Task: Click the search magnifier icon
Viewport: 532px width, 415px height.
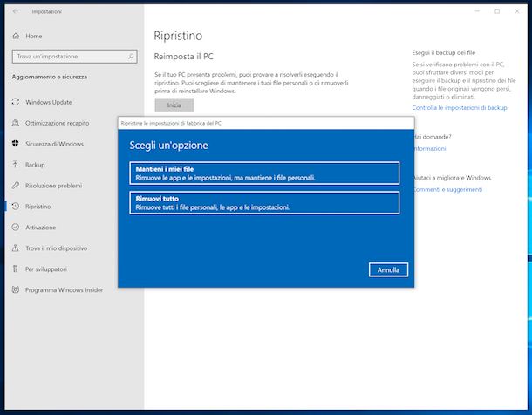Action: pos(131,57)
